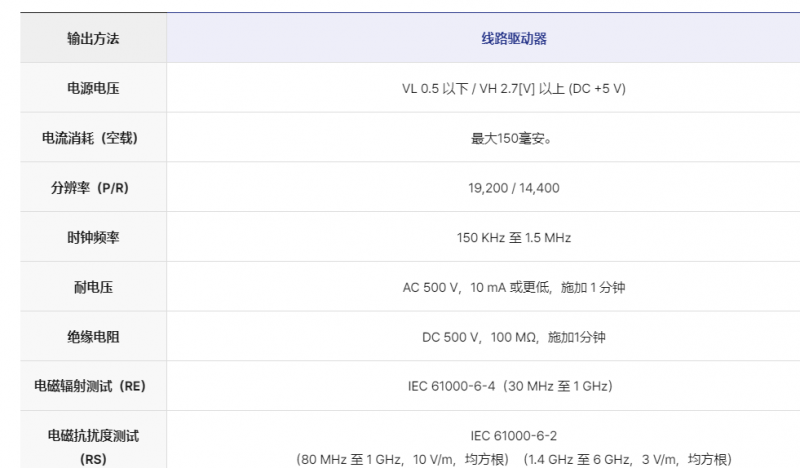Viewport: 800px width, 468px height.
Task: Click the 电流消耗 (空载) row label
Action: click(93, 138)
